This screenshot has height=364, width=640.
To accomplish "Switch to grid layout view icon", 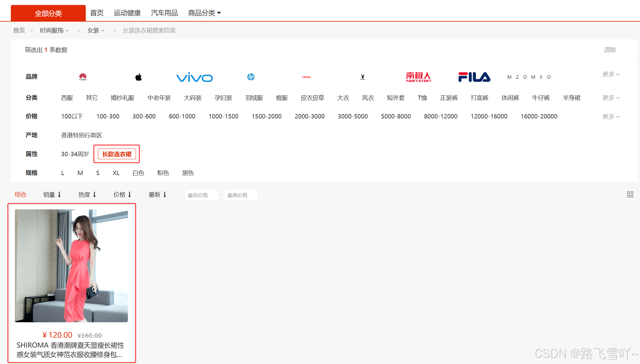I will [630, 195].
